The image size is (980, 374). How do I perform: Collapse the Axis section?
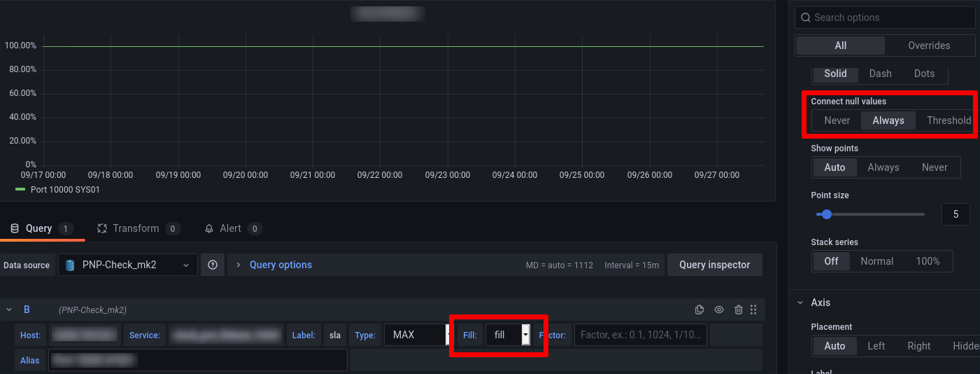802,303
